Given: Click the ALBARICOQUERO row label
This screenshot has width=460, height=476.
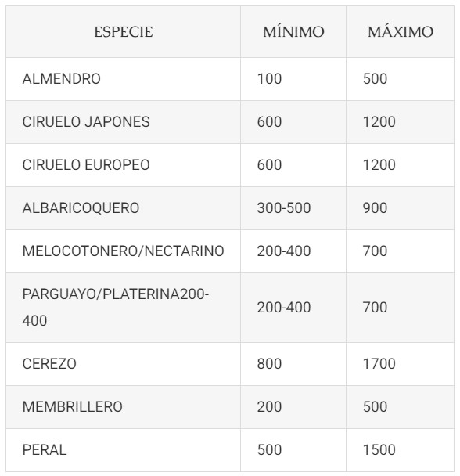Looking at the screenshot, I should (81, 208).
